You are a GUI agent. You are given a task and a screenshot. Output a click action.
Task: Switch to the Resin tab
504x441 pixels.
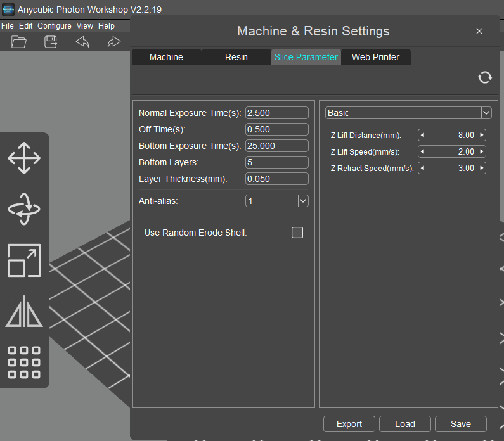point(236,57)
